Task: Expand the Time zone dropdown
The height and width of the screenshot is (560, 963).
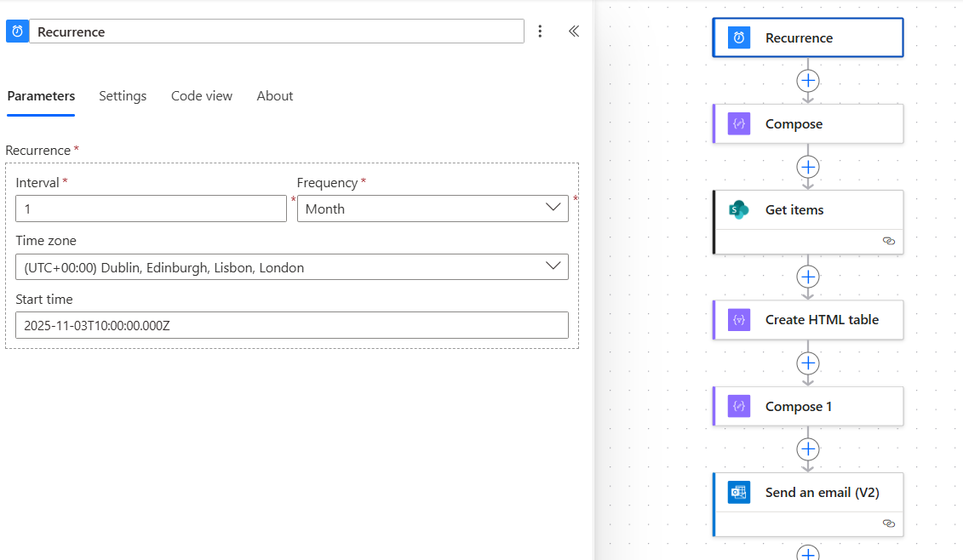Action: click(x=292, y=267)
